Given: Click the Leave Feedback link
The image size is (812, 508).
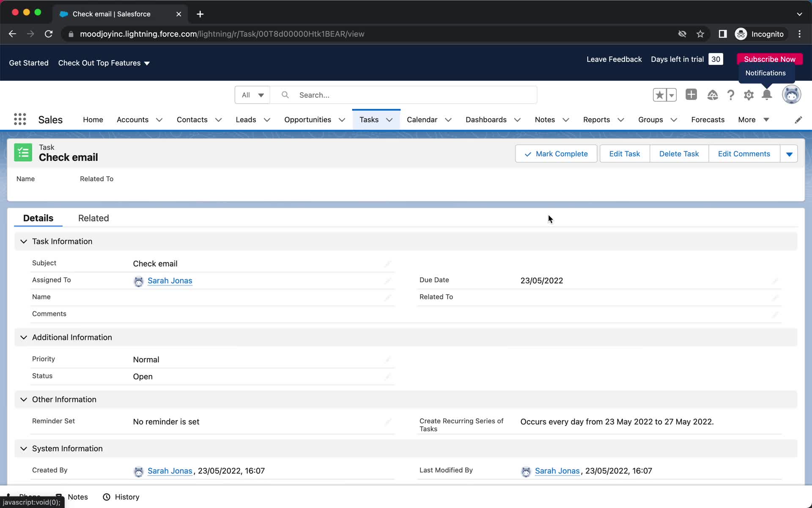Looking at the screenshot, I should (614, 59).
